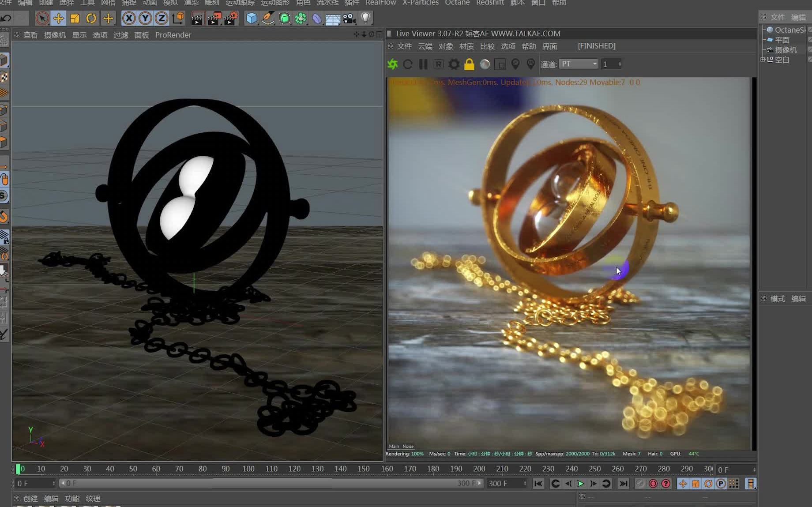The height and width of the screenshot is (507, 812).
Task: Toggle parameter P keyframe recording
Action: 721,484
